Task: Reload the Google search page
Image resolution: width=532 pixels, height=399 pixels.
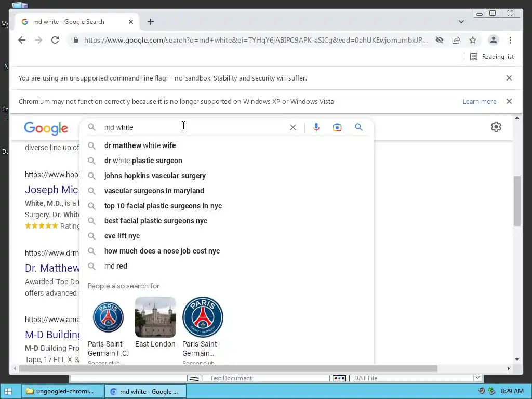Action: coord(55,40)
